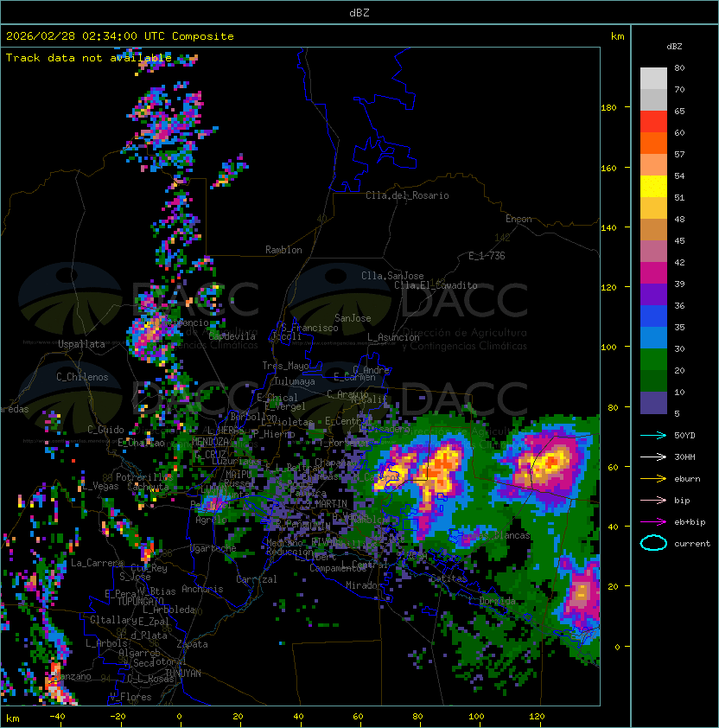Click the 'MENDOZA' city label
This screenshot has width=719, height=728.
point(210,442)
